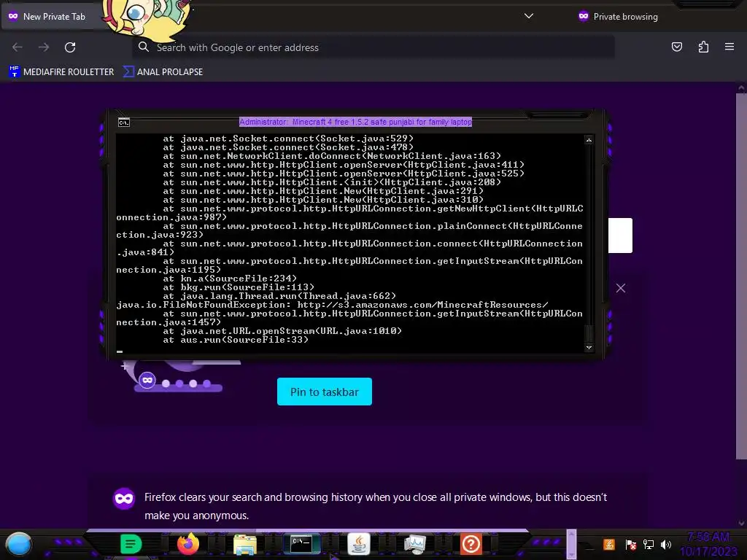This screenshot has width=747, height=560.
Task: Click 'at aus.run(SourceFile:33)' console line
Action: coord(236,340)
